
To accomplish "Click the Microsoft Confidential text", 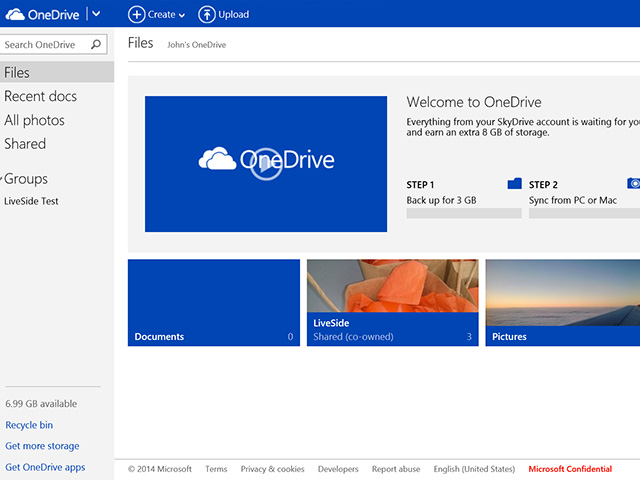I will (570, 469).
